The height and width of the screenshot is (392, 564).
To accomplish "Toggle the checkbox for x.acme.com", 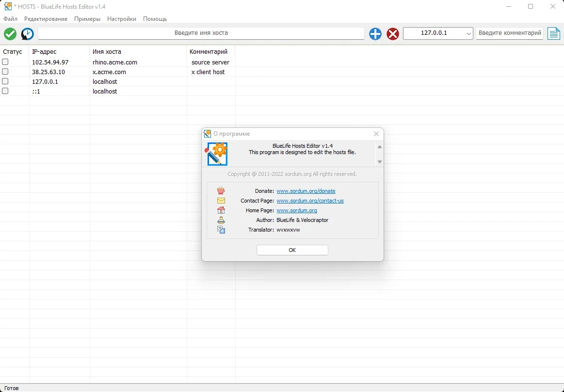I will [5, 72].
